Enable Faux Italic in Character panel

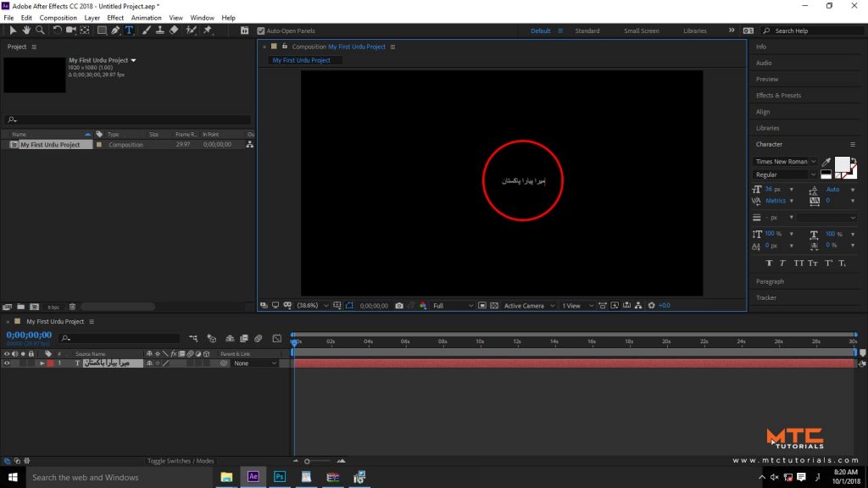pos(782,263)
